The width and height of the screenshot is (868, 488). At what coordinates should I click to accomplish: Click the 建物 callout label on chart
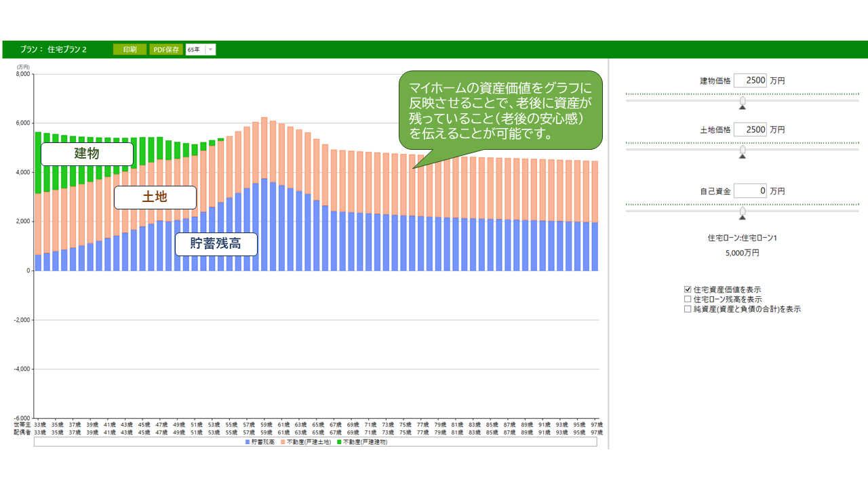(87, 154)
